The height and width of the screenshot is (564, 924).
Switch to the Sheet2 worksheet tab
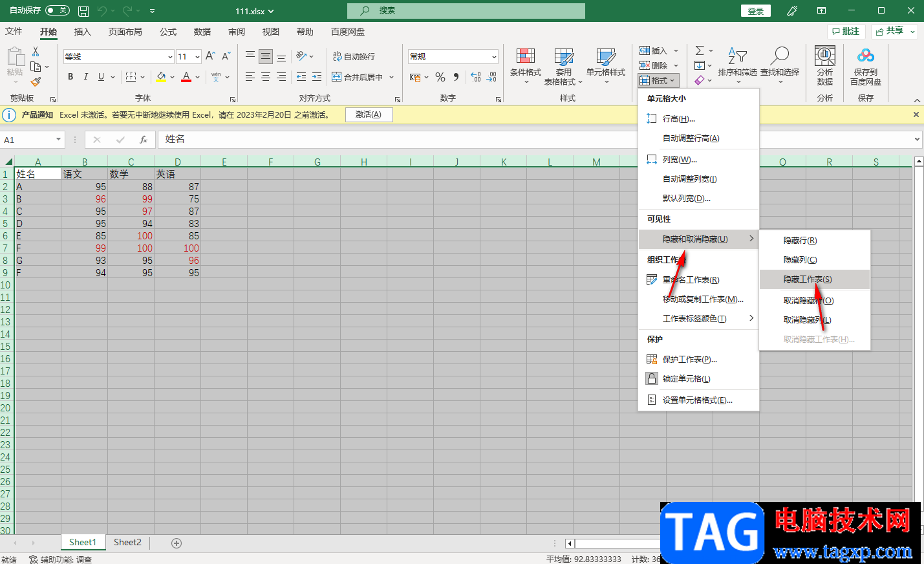[127, 543]
